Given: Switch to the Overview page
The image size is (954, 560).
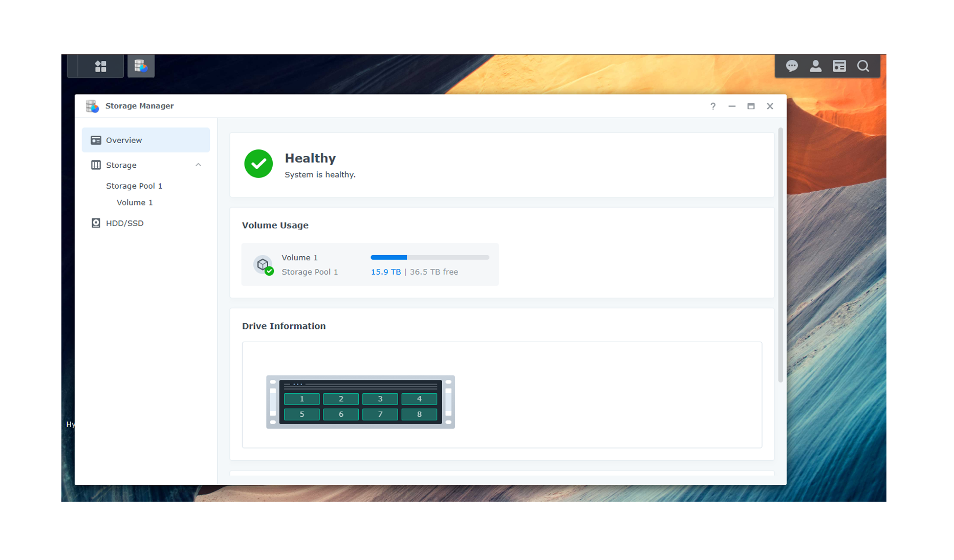Looking at the screenshot, I should [x=123, y=140].
